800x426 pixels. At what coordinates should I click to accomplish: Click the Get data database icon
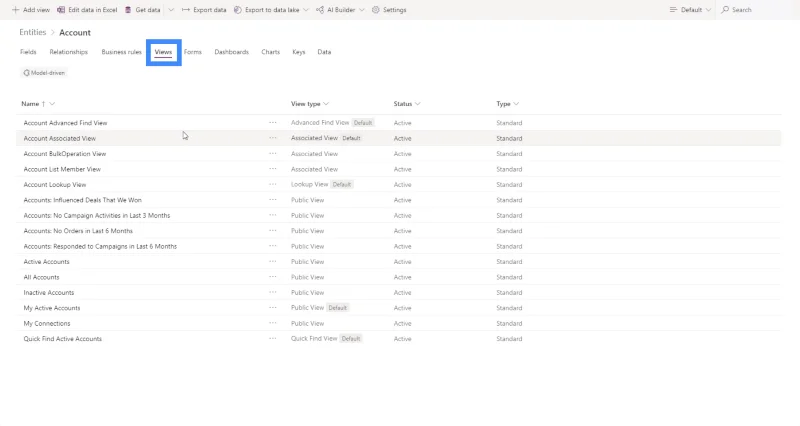128,10
